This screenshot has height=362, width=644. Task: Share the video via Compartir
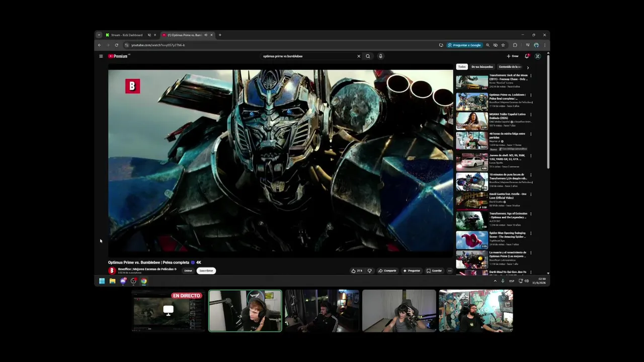coord(387,270)
